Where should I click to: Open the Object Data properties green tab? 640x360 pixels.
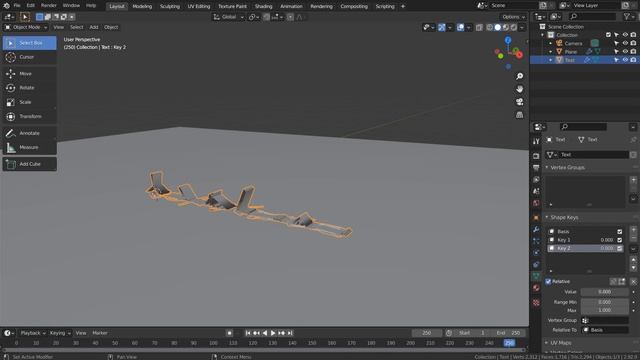(536, 276)
